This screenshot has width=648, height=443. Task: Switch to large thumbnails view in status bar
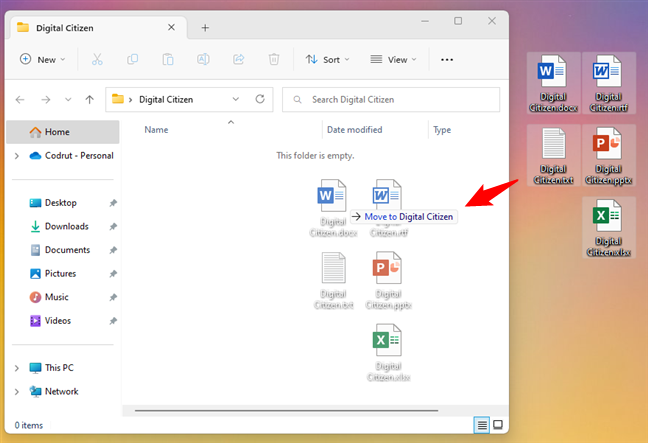pyautogui.click(x=498, y=425)
